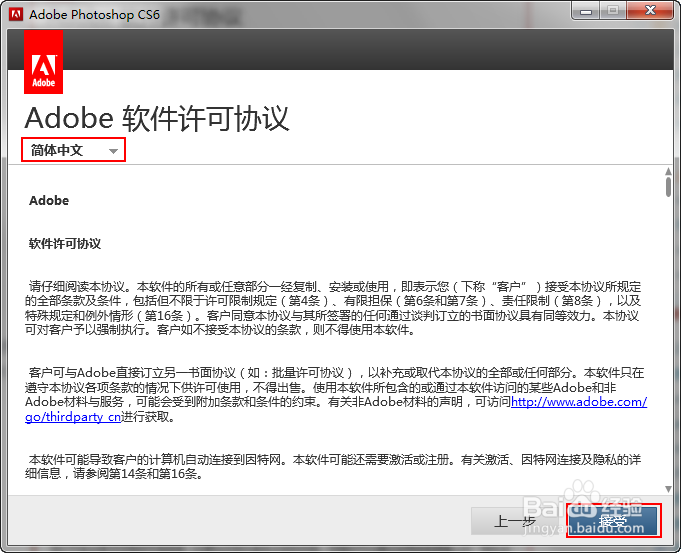The image size is (681, 553).
Task: Click the 'Adobe 软件许可协议' heading
Action: point(157,118)
